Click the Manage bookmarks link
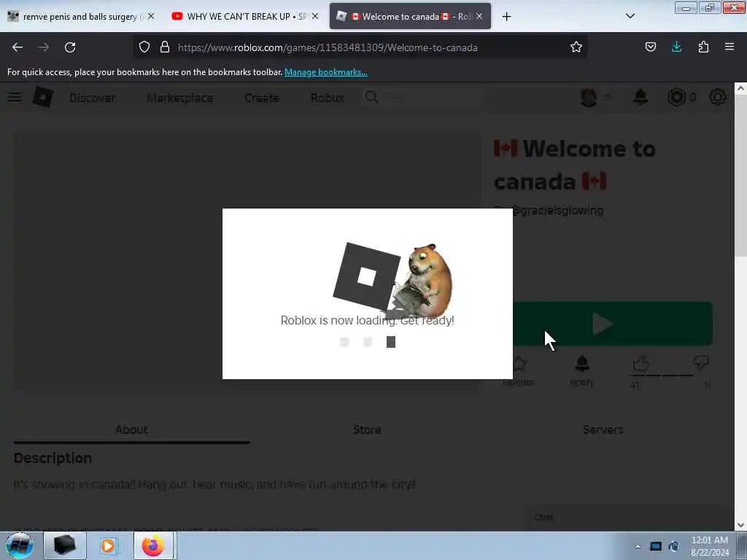Image resolution: width=747 pixels, height=560 pixels. coord(326,72)
